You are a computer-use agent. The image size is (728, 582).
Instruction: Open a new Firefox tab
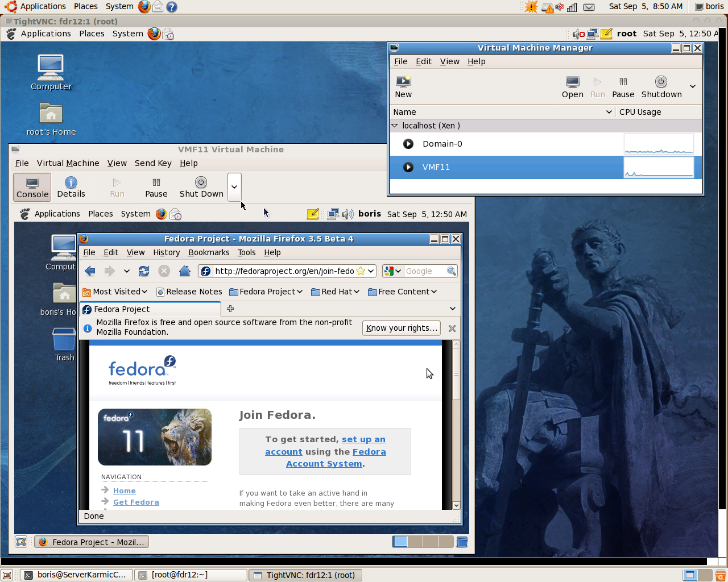click(x=230, y=309)
